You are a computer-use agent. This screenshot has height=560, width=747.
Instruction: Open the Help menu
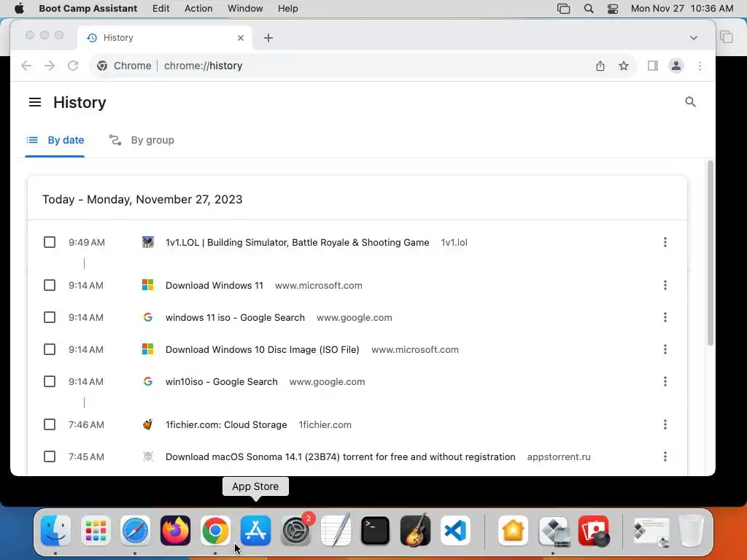[287, 9]
